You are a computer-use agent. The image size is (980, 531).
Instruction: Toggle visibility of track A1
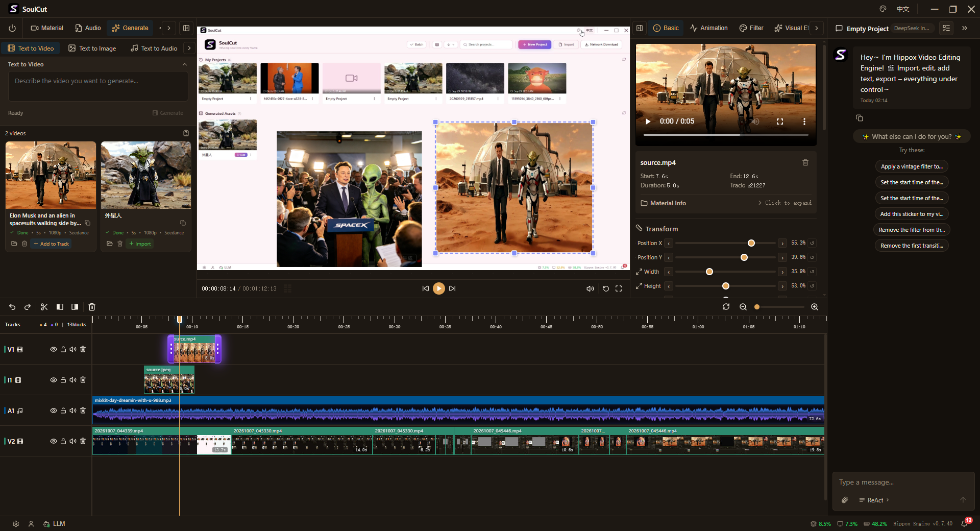[x=53, y=411]
